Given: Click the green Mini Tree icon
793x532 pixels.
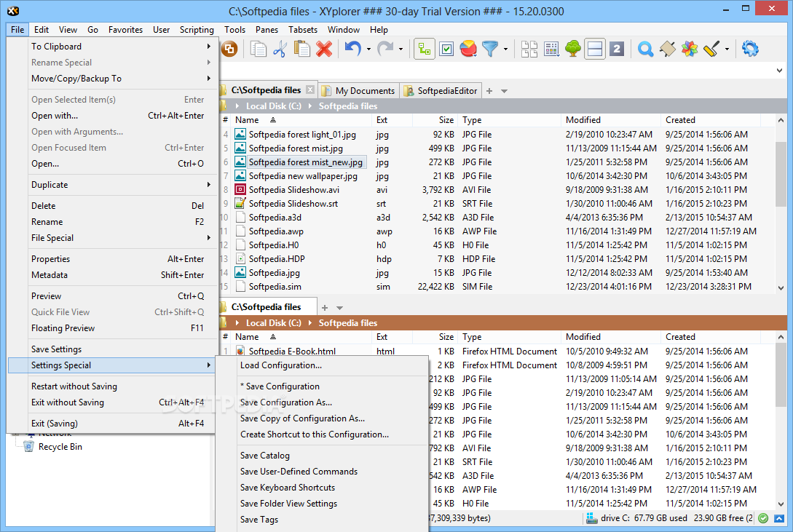Looking at the screenshot, I should 573,49.
